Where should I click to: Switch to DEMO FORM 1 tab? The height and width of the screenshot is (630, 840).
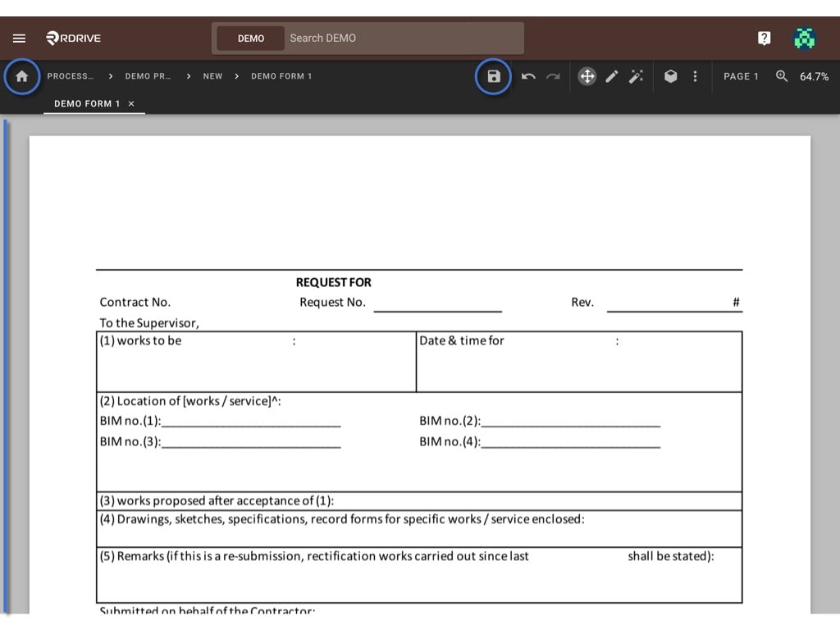pos(87,103)
